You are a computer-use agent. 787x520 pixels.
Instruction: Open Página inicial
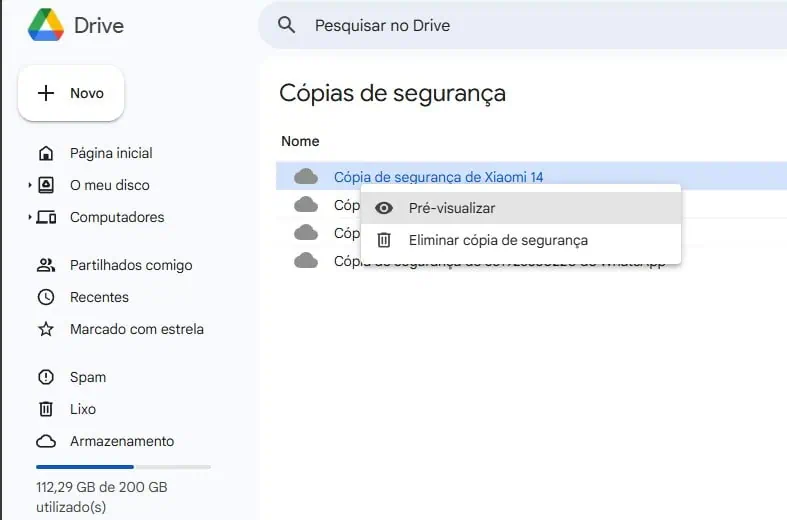[111, 153]
